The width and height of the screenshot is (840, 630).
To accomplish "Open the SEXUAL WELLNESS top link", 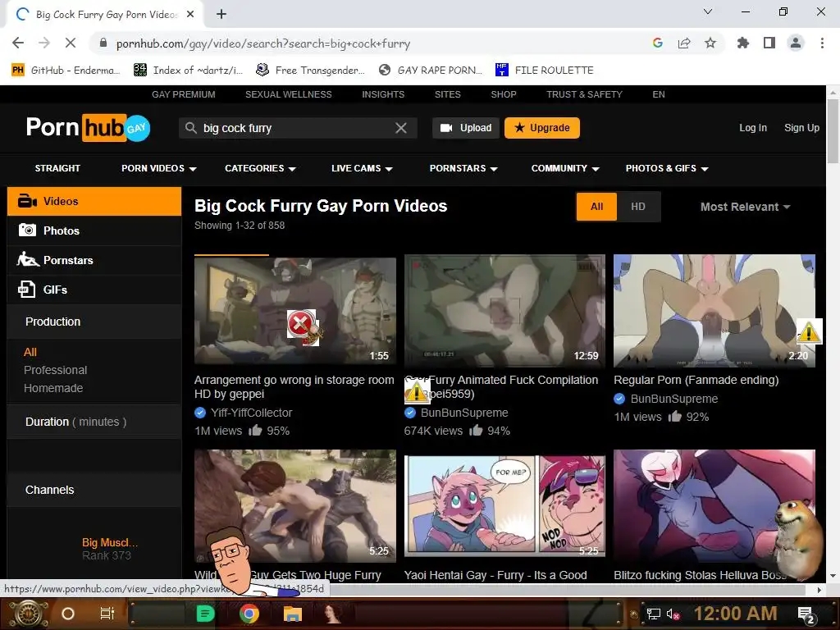I will [x=289, y=94].
